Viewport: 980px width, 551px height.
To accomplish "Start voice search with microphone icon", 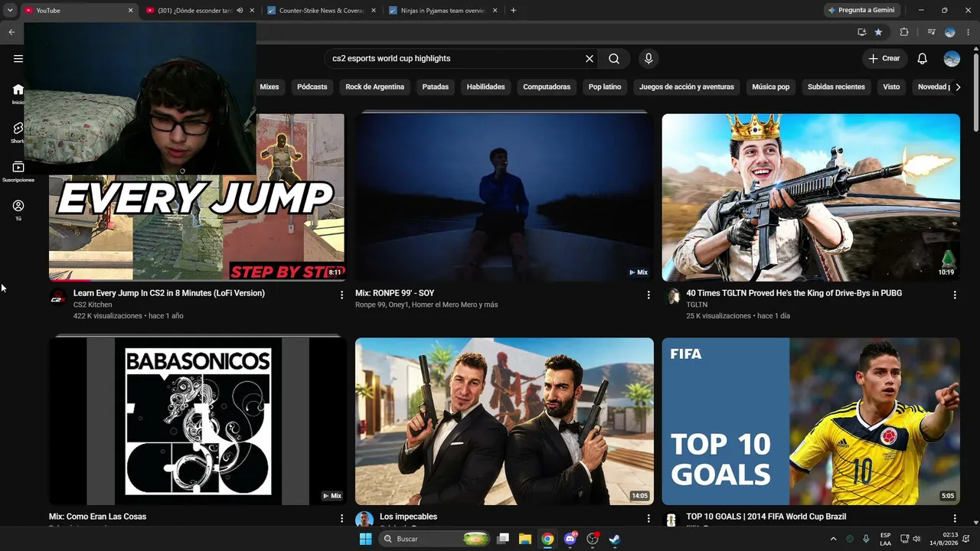I will 648,58.
